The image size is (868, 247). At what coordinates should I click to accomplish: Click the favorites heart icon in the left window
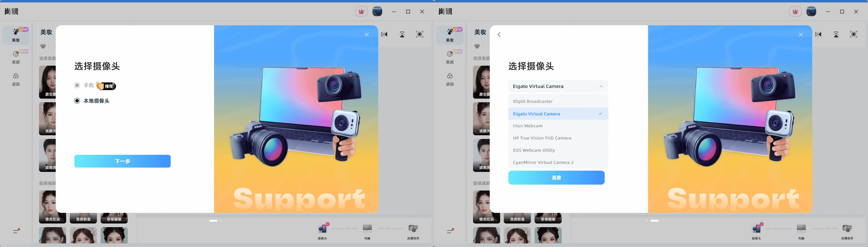[43, 47]
